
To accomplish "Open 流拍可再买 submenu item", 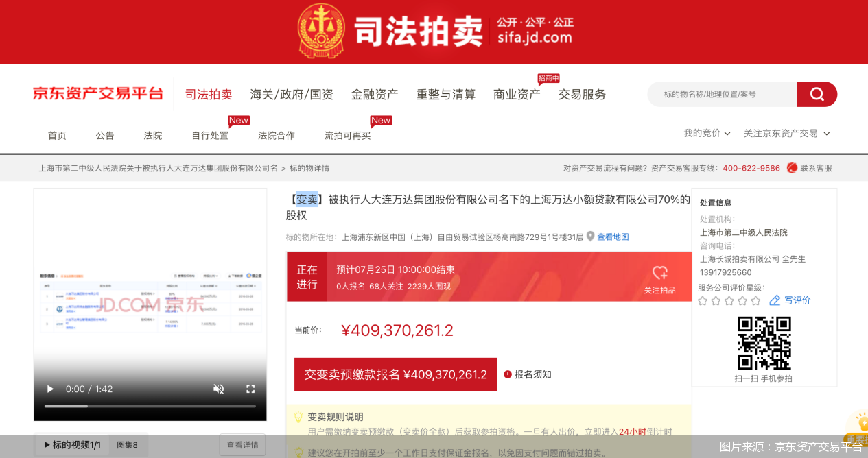I will tap(348, 136).
